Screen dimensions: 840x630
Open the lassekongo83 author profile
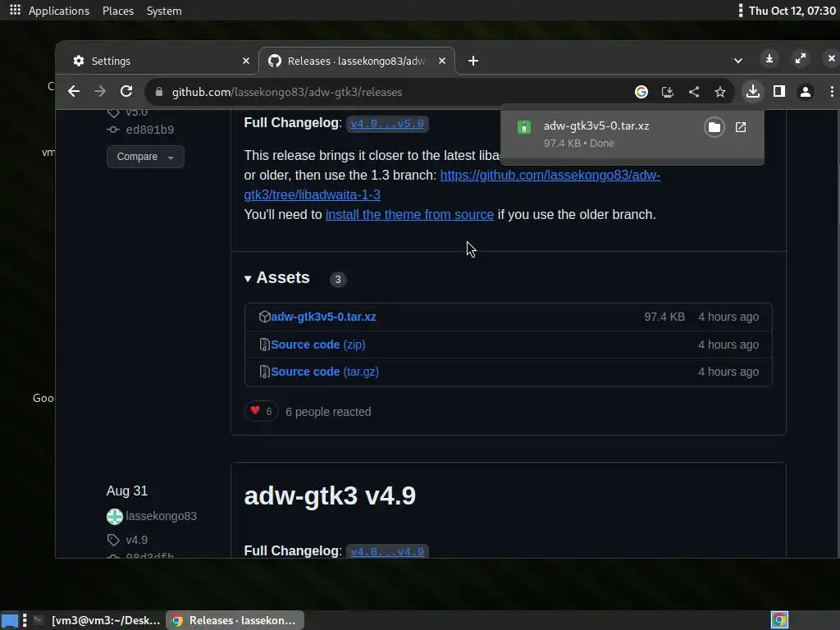(x=162, y=516)
